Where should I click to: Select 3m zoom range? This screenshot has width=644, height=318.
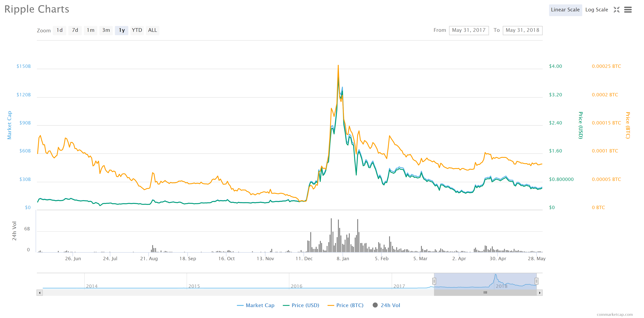click(x=106, y=30)
